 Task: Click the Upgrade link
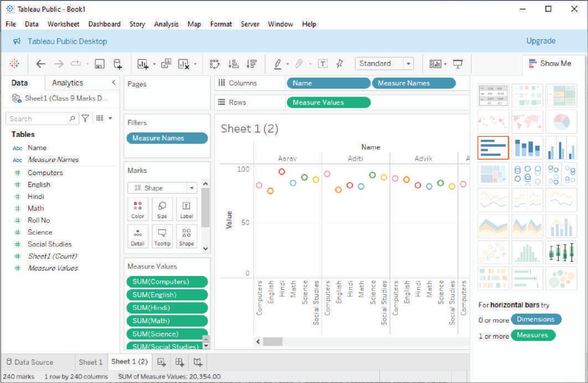541,41
